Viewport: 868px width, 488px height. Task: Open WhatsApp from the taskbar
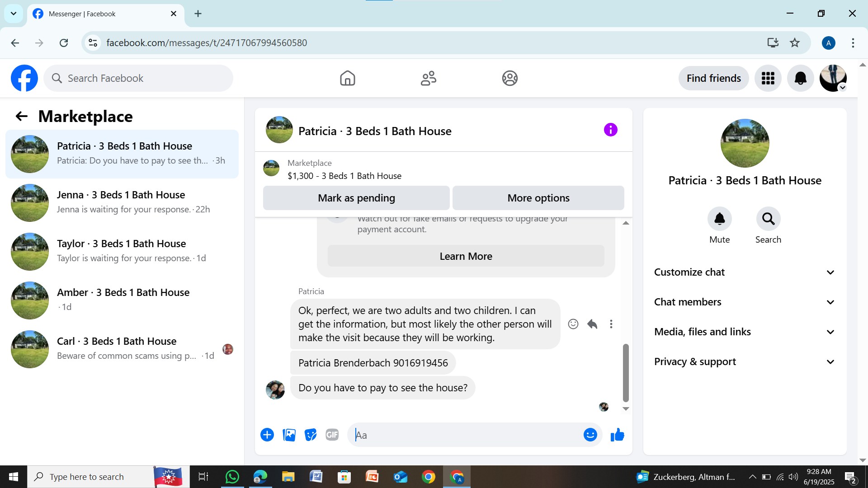pos(232,477)
